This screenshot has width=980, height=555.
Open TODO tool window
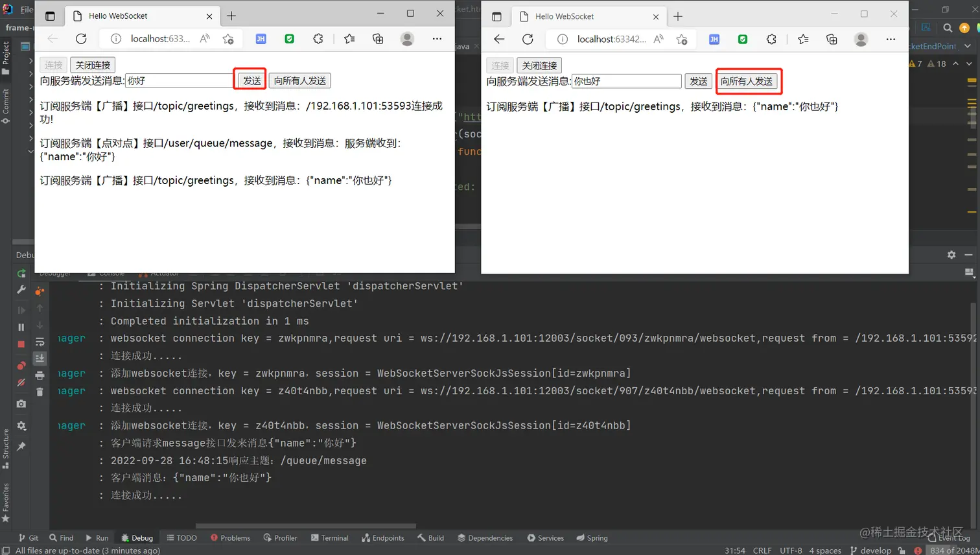coord(181,538)
